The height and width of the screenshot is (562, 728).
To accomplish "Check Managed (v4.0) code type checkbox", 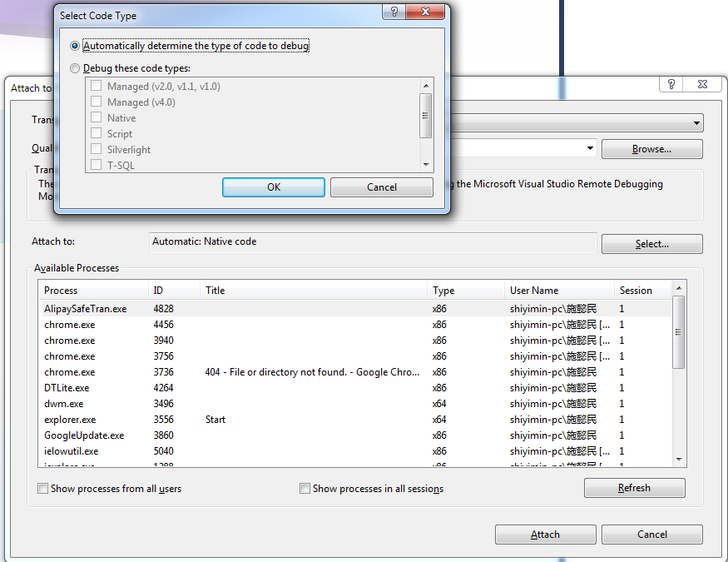I will (x=97, y=102).
